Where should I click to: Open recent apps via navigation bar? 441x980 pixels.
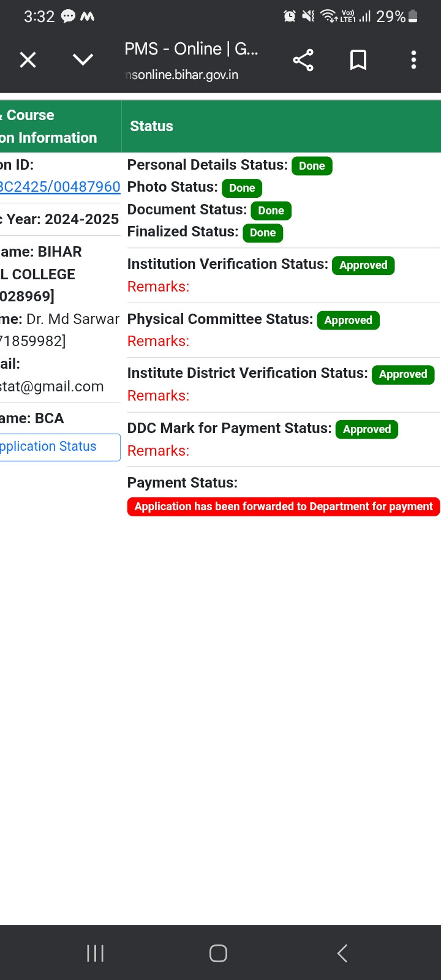(x=95, y=953)
